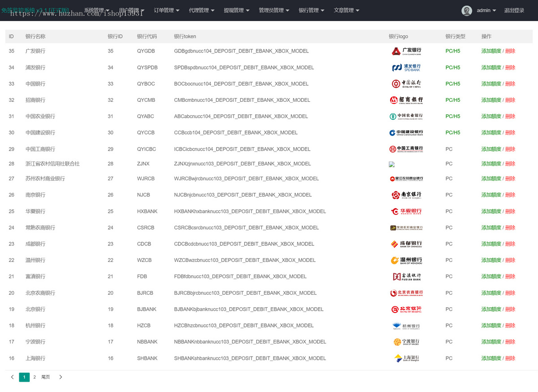Click 添加额度 for 浦发银行
The height and width of the screenshot is (392, 538).
click(491, 67)
